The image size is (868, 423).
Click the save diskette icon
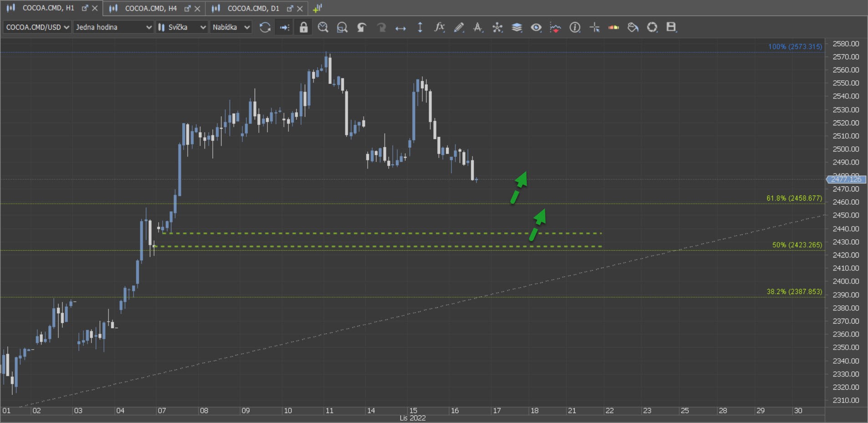(x=671, y=27)
